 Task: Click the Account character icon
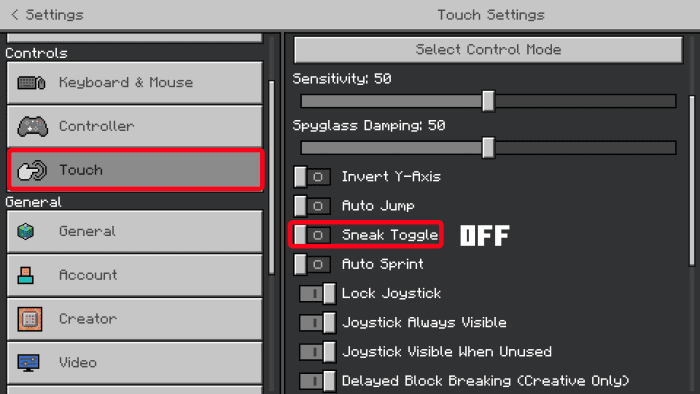tap(25, 275)
